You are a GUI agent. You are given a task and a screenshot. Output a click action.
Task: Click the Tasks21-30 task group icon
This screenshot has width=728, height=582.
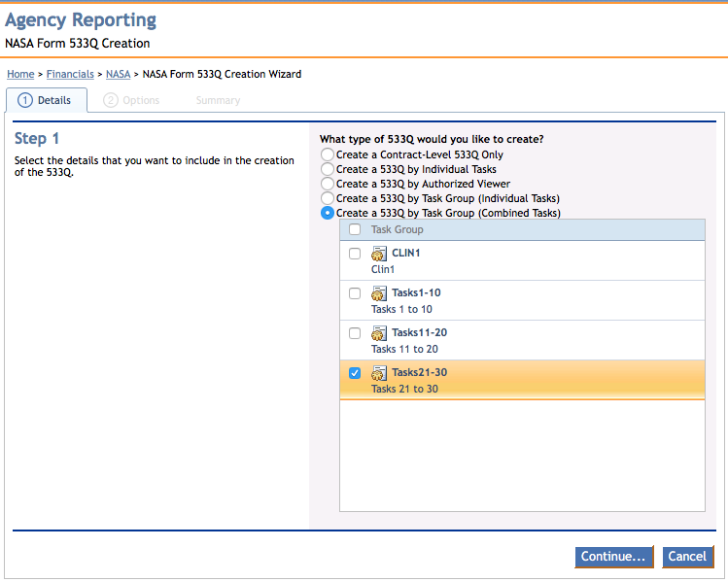(x=379, y=373)
